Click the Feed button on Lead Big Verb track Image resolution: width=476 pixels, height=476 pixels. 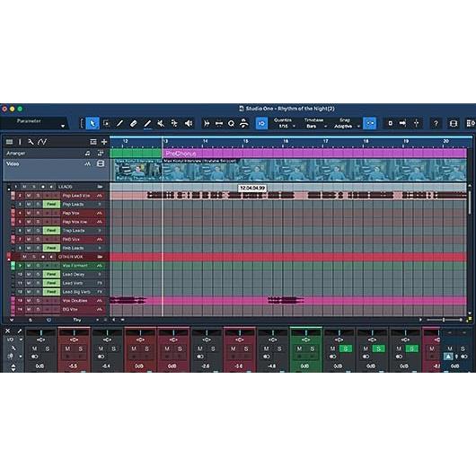pos(51,292)
